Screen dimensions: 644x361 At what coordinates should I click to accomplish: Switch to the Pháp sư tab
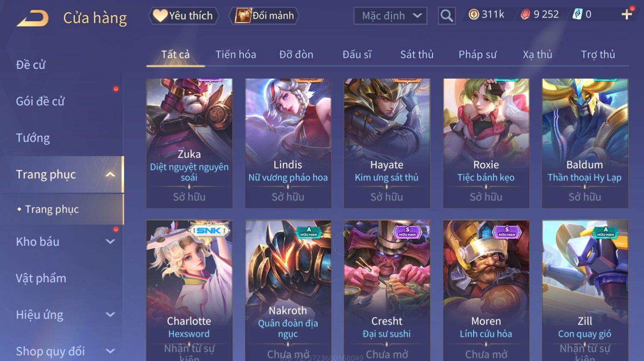(x=477, y=55)
